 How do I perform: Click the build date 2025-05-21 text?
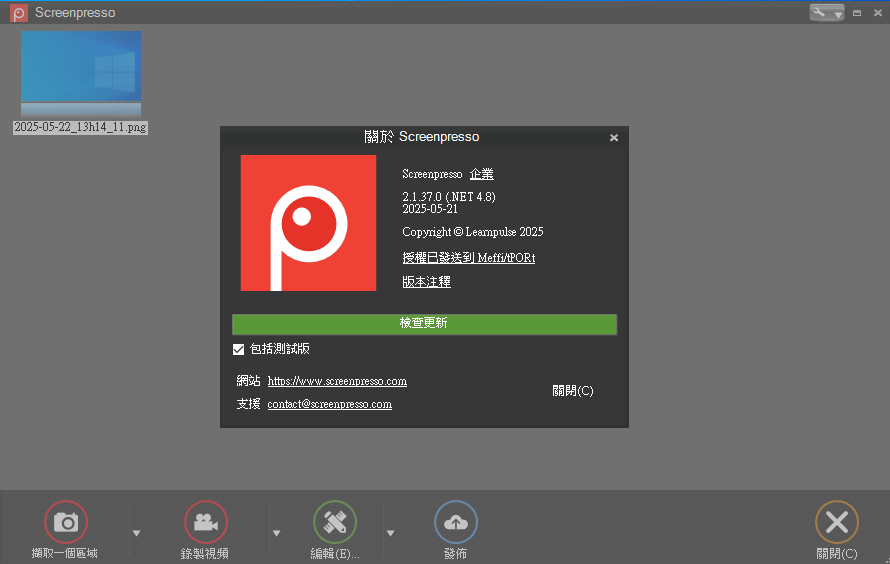point(430,209)
